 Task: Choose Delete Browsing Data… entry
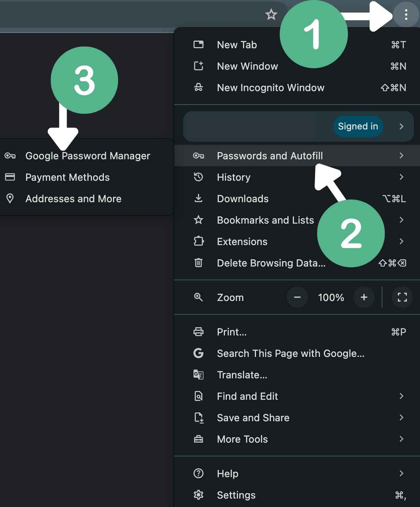297,263
